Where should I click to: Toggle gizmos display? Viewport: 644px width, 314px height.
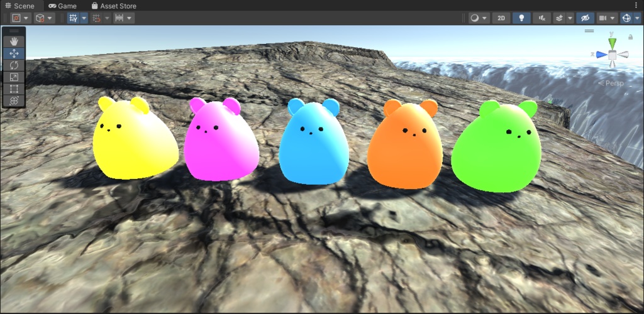point(626,18)
